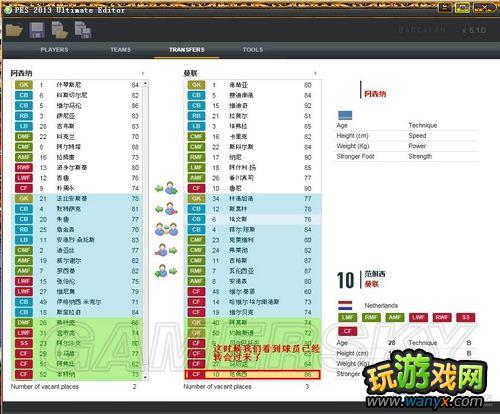
Task: Save changes with the floppy disk icon
Action: 37,30
